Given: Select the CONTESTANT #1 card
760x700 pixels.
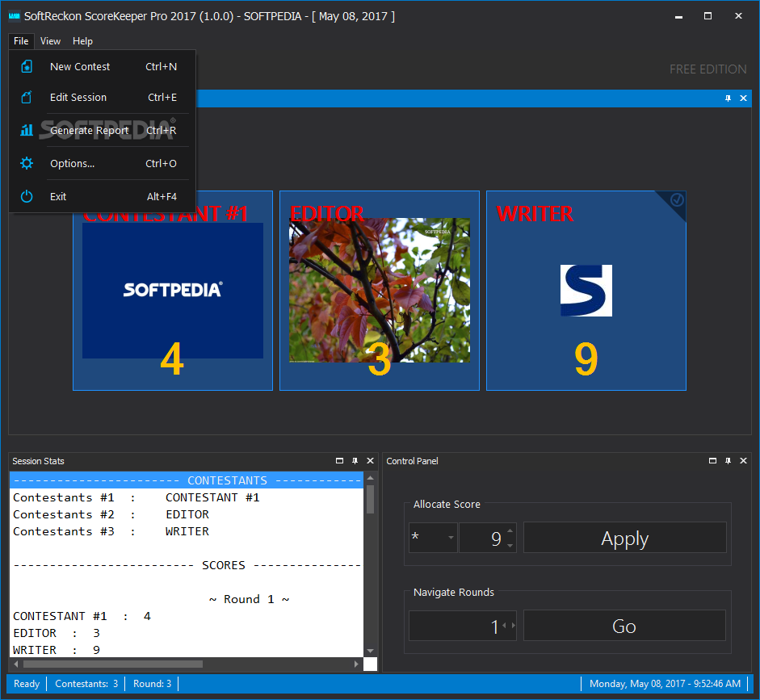Looking at the screenshot, I should (x=173, y=290).
